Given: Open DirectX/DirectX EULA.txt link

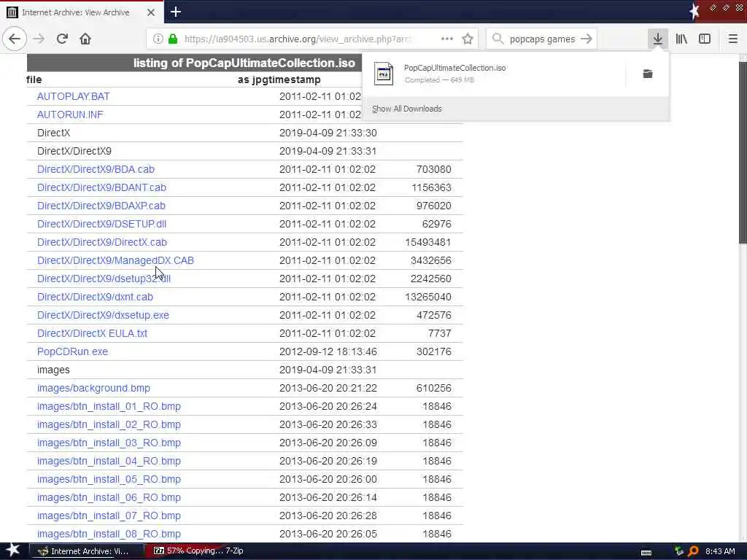Looking at the screenshot, I should click(x=92, y=333).
